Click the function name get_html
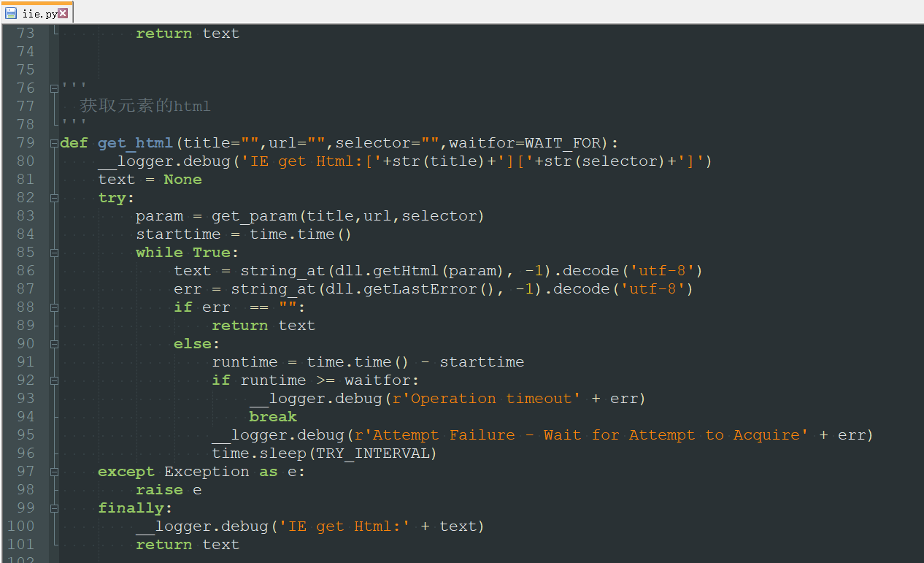The image size is (924, 563). pos(135,143)
